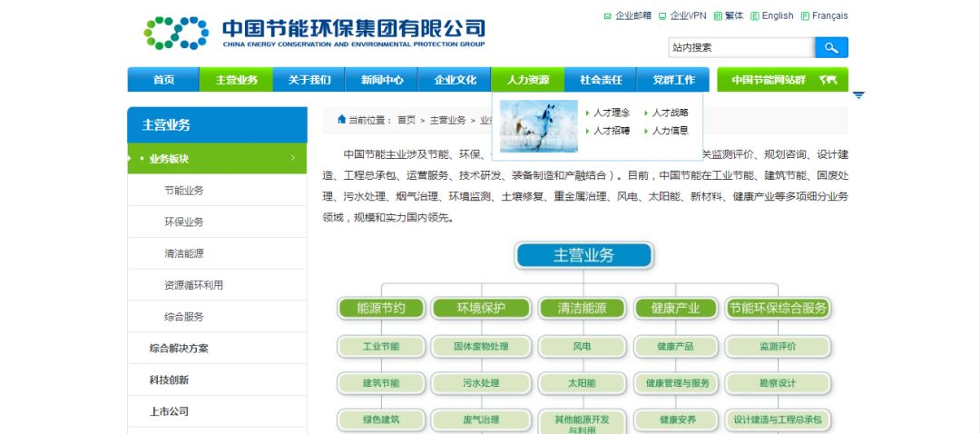This screenshot has height=434, width=980.
Task: Click the 健康产品 chart box
Action: [x=675, y=347]
